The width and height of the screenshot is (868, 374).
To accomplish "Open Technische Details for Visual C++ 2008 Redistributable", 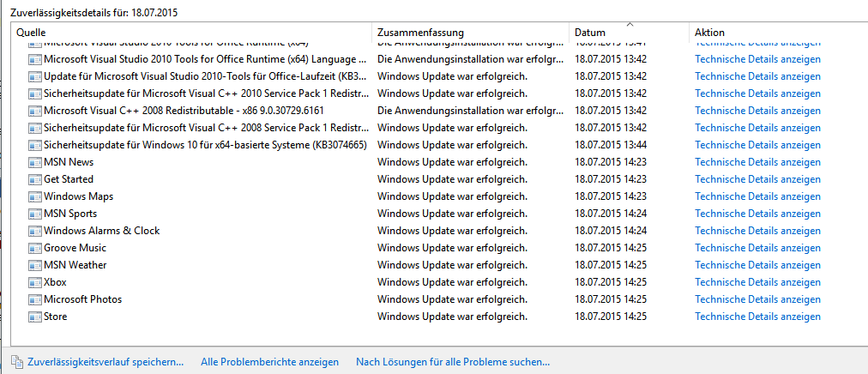I will pyautogui.click(x=758, y=111).
